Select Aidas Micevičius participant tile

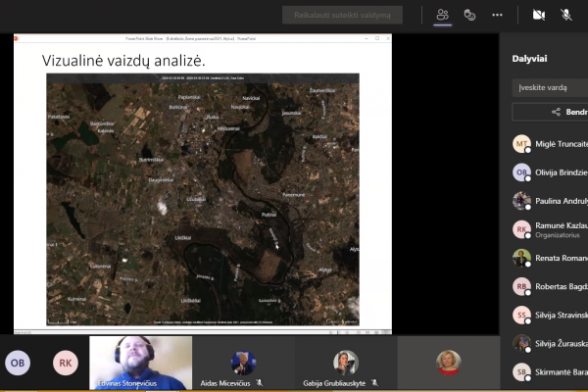(243, 363)
